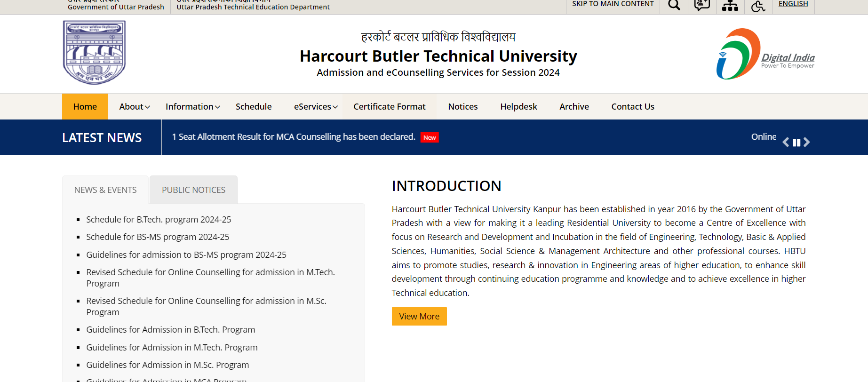The image size is (868, 382).
Task: Open Government of Uttar Pradesh link
Action: (116, 7)
